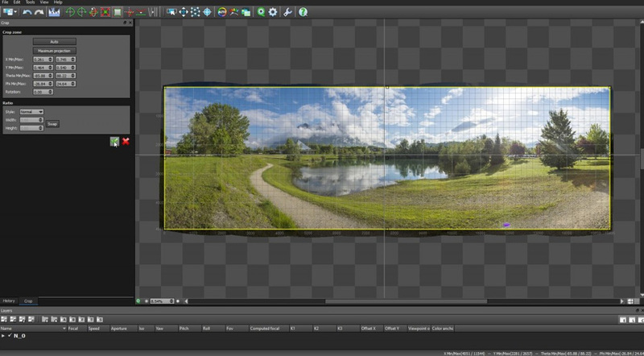Click the fit-to-panorama red arrows icon

click(x=105, y=12)
